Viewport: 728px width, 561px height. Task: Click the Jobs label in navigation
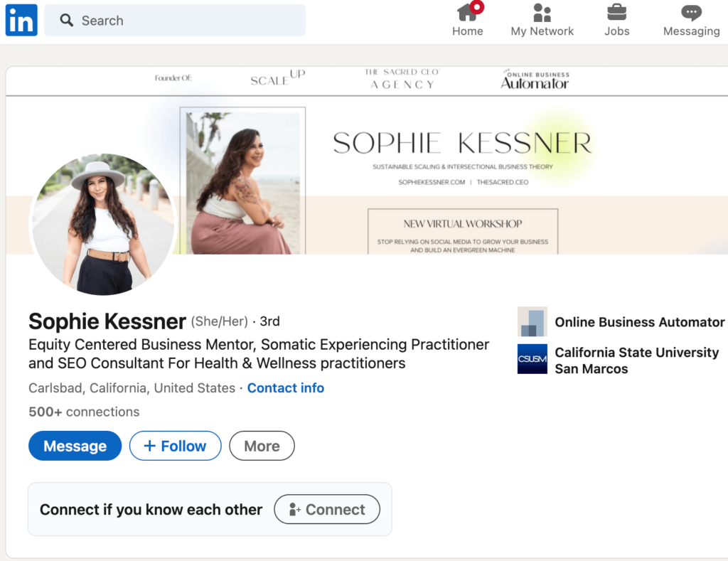(616, 31)
